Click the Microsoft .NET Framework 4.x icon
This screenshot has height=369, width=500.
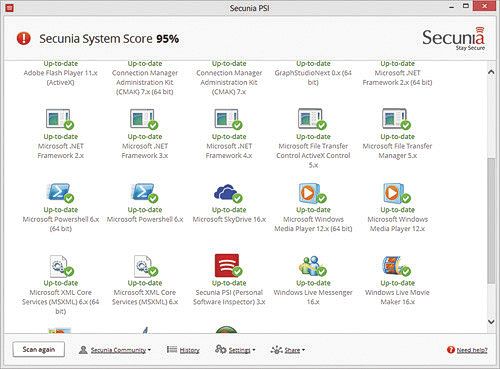tap(228, 119)
